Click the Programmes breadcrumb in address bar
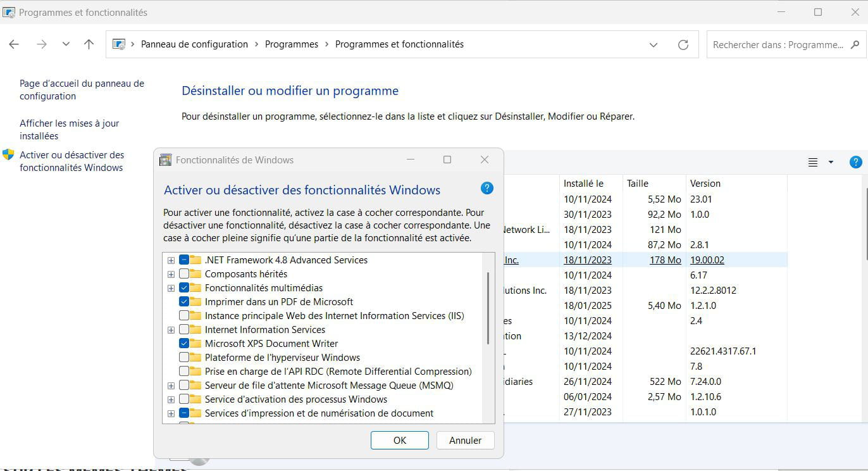Image resolution: width=868 pixels, height=471 pixels. pos(292,44)
